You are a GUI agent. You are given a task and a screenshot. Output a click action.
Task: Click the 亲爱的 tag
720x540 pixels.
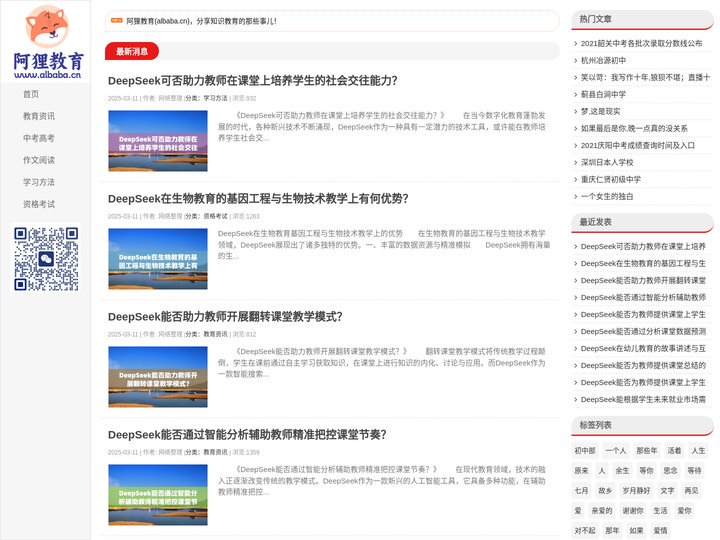602,511
